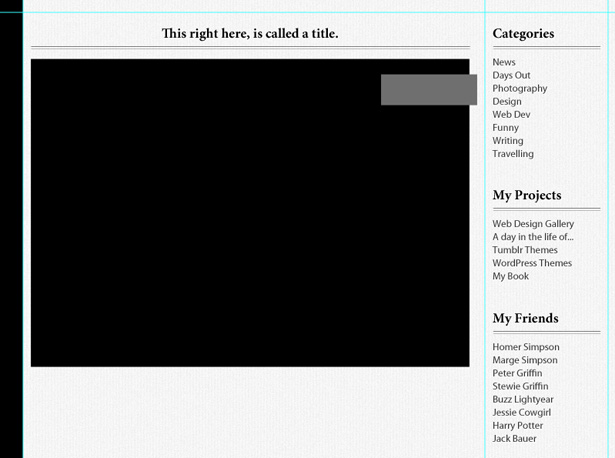Open Marge Simpson friend link

coord(525,360)
